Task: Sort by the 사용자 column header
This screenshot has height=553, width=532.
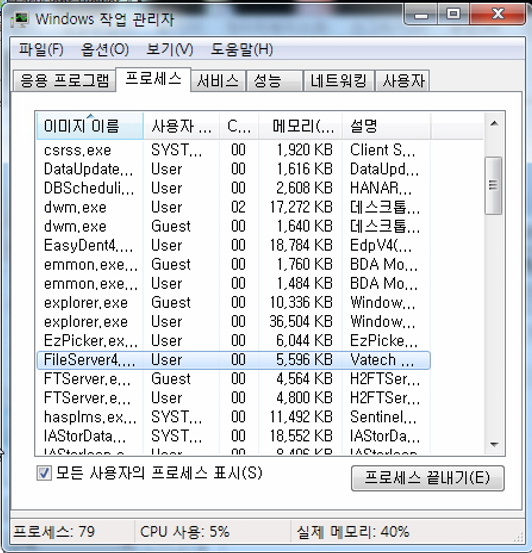Action: 181,126
